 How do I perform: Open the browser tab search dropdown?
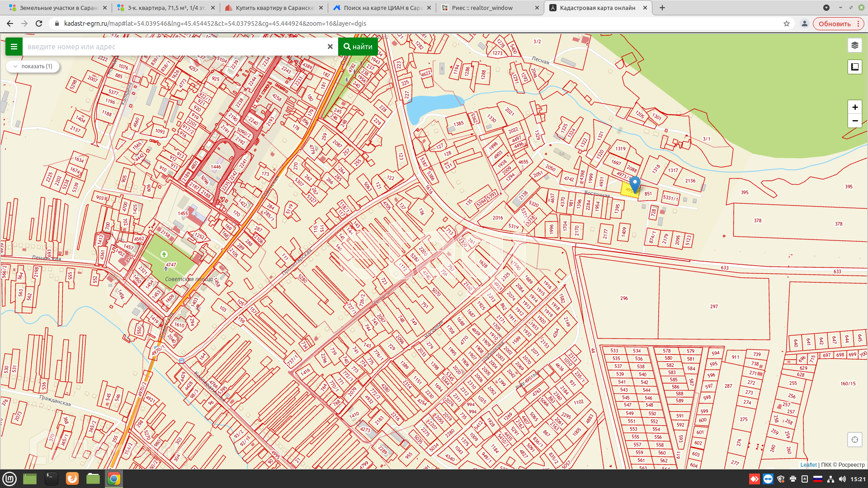(x=826, y=8)
